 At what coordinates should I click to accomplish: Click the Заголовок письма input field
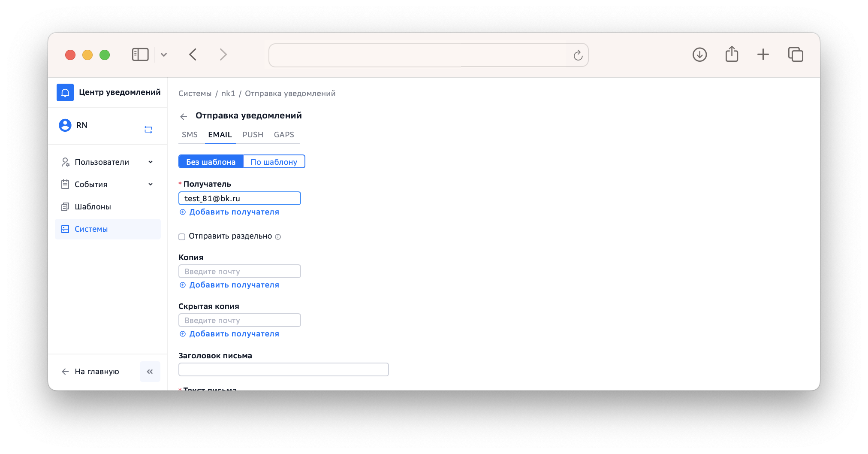pos(283,369)
